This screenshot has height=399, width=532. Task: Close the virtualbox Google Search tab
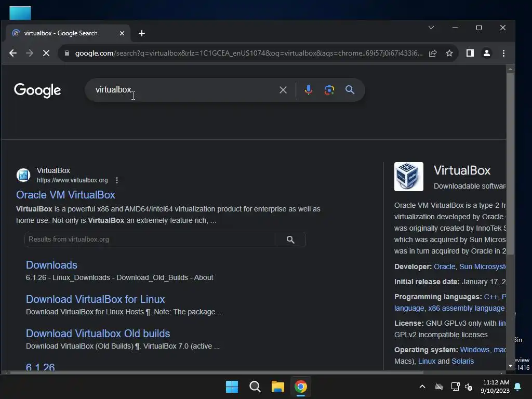click(122, 33)
